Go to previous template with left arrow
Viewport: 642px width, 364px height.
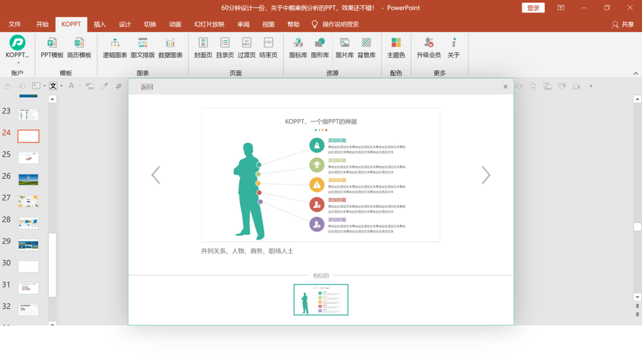pyautogui.click(x=155, y=175)
